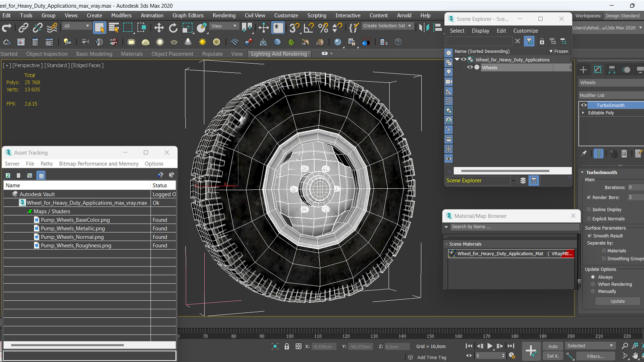The height and width of the screenshot is (362, 644).
Task: Click the Sun light icon
Action: pyautogui.click(x=202, y=42)
